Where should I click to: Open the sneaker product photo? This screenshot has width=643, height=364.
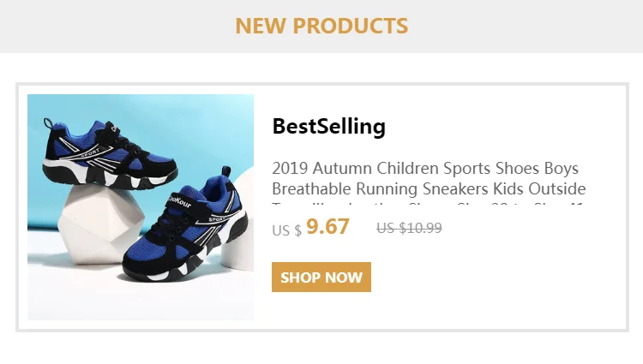pyautogui.click(x=141, y=207)
